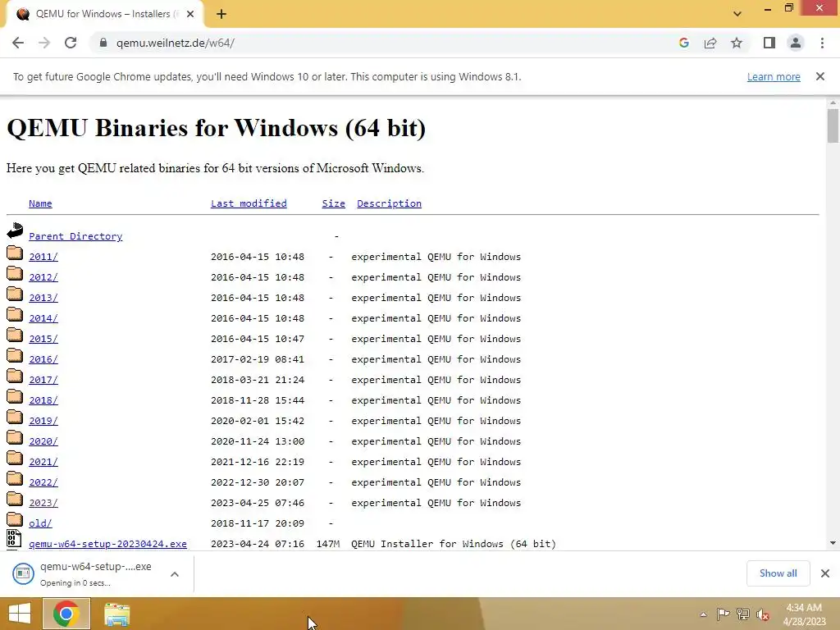Dismiss the Chrome update notification bar
Image resolution: width=840 pixels, height=630 pixels.
(x=819, y=76)
